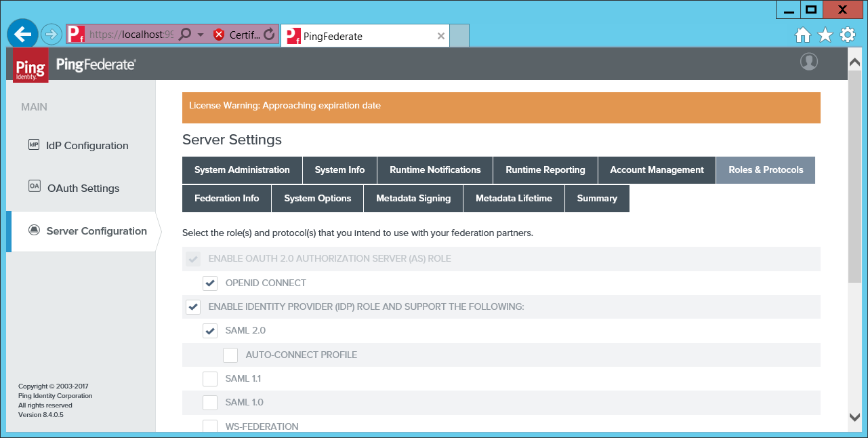The width and height of the screenshot is (868, 438).
Task: Click the red certificate error icon
Action: point(219,35)
